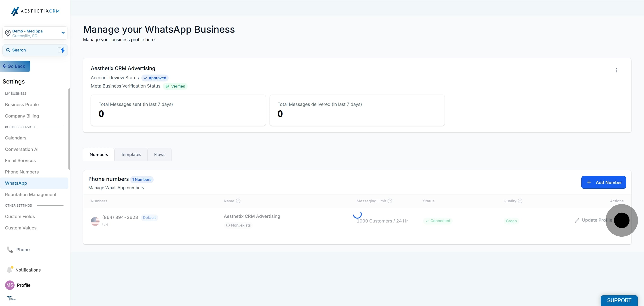Click the Go Back button
Screen dimensions: 644x306
click(x=15, y=66)
